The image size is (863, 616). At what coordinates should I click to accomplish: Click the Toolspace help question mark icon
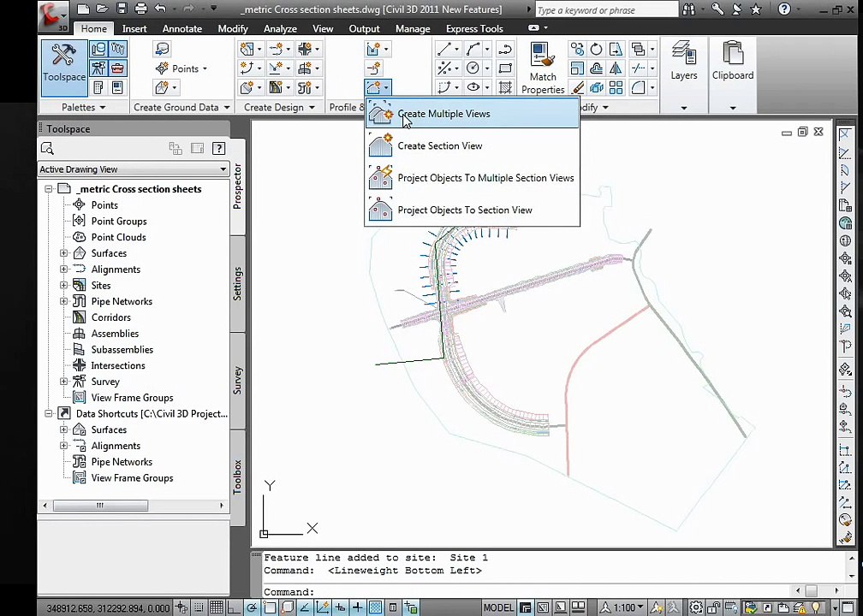tap(218, 148)
